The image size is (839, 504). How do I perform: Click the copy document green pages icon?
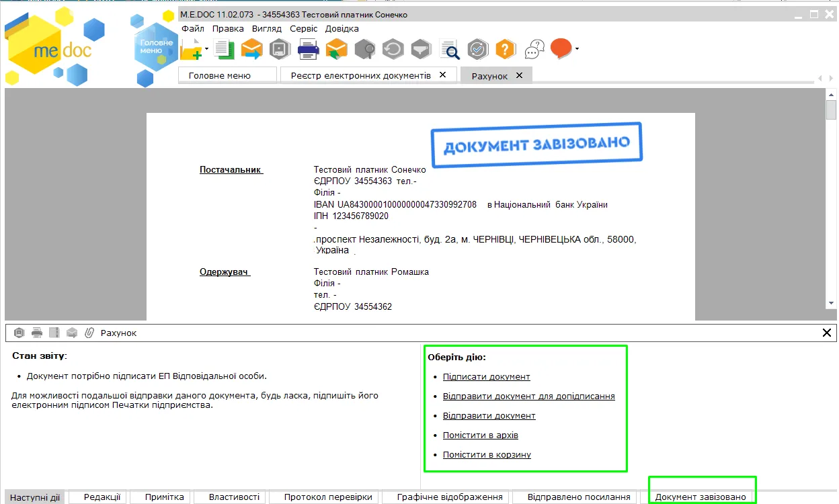[225, 49]
